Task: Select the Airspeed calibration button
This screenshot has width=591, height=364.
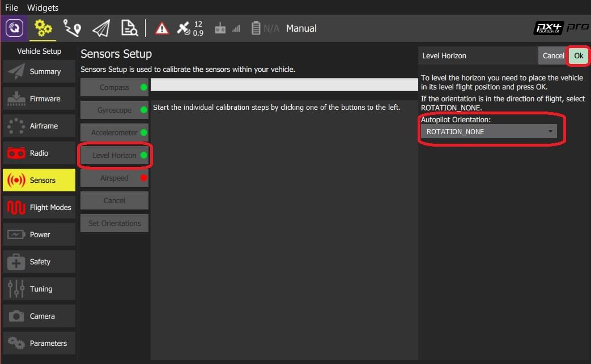Action: [114, 178]
